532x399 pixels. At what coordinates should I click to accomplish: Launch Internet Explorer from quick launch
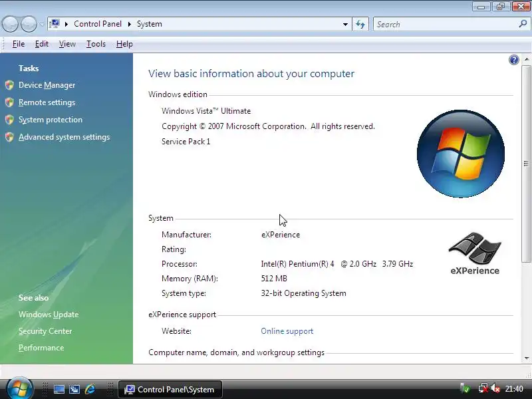90,390
